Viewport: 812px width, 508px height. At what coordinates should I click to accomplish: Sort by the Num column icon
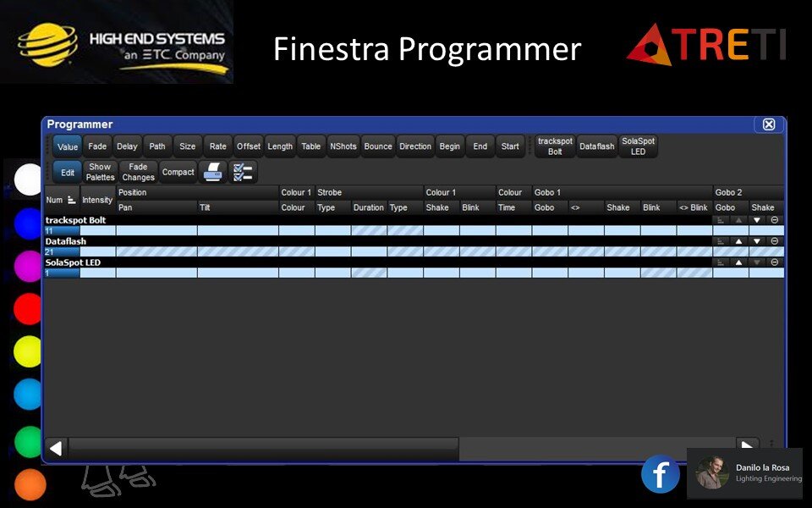coord(71,200)
